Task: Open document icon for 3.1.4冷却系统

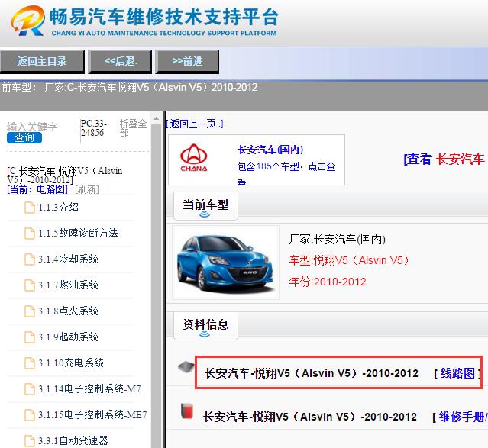Action: (30, 259)
